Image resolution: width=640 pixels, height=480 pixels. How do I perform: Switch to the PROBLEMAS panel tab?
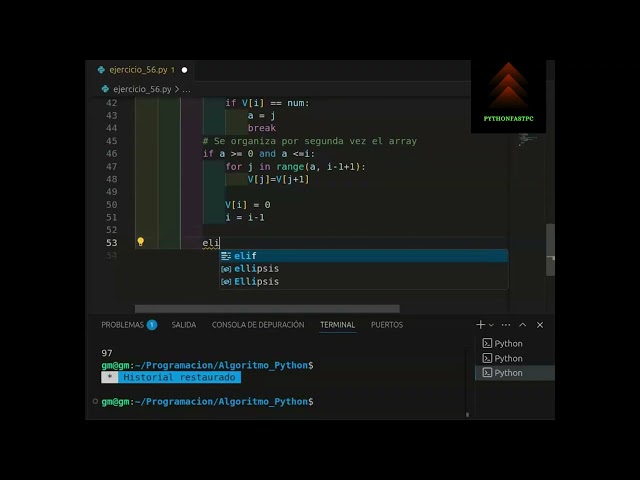pos(122,325)
